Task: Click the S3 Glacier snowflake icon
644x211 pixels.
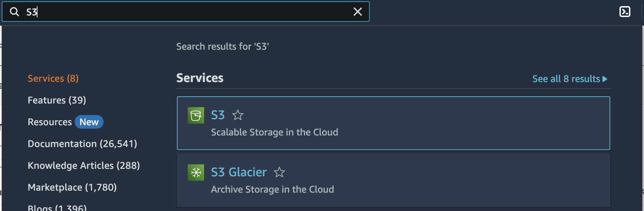Action: [x=196, y=173]
